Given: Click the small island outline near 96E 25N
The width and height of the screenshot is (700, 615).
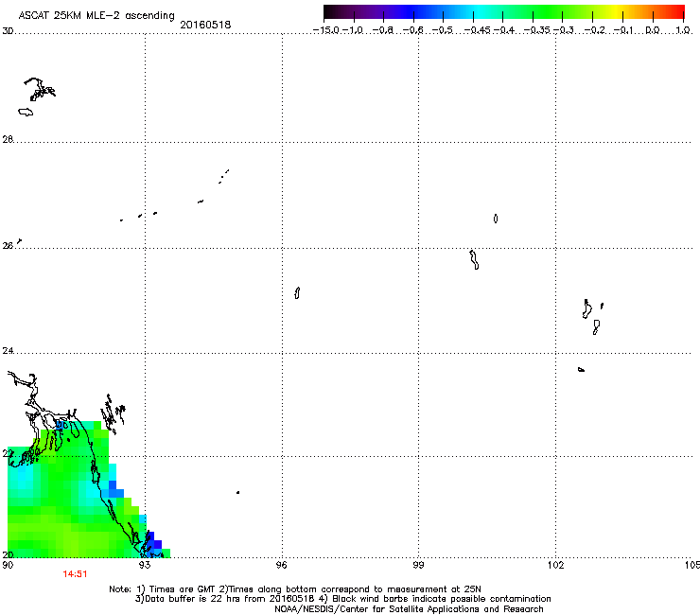Looking at the screenshot, I should click(297, 293).
